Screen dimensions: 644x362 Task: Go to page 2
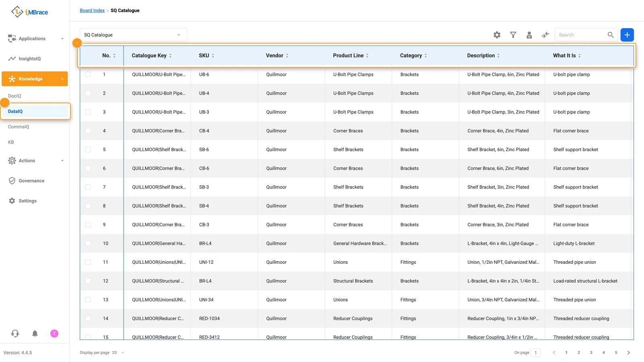click(x=579, y=353)
